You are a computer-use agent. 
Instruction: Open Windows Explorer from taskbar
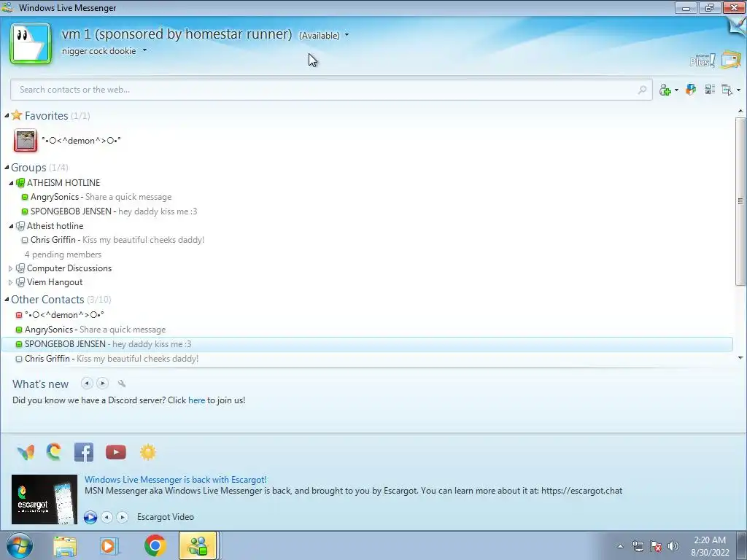click(x=65, y=546)
